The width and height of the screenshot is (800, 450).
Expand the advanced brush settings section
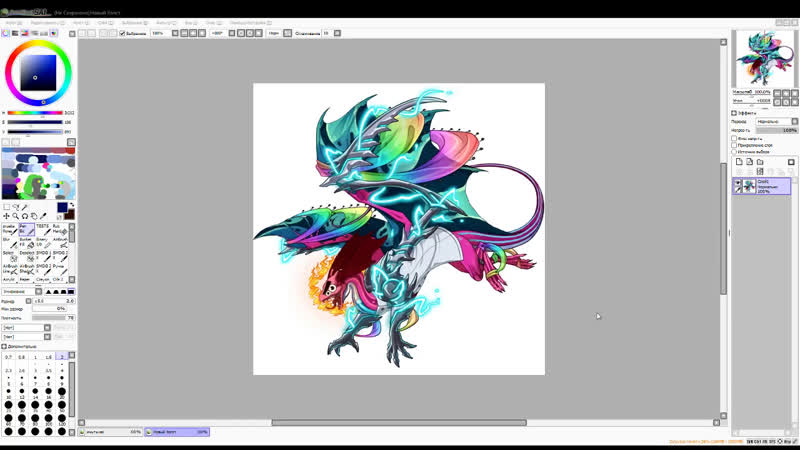click(x=4, y=346)
